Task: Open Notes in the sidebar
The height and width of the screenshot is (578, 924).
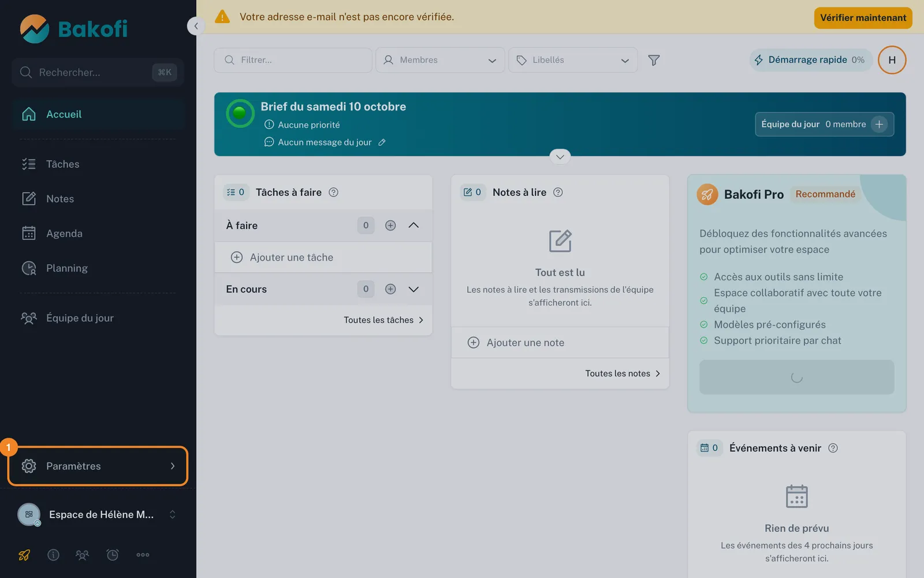Action: pyautogui.click(x=98, y=199)
